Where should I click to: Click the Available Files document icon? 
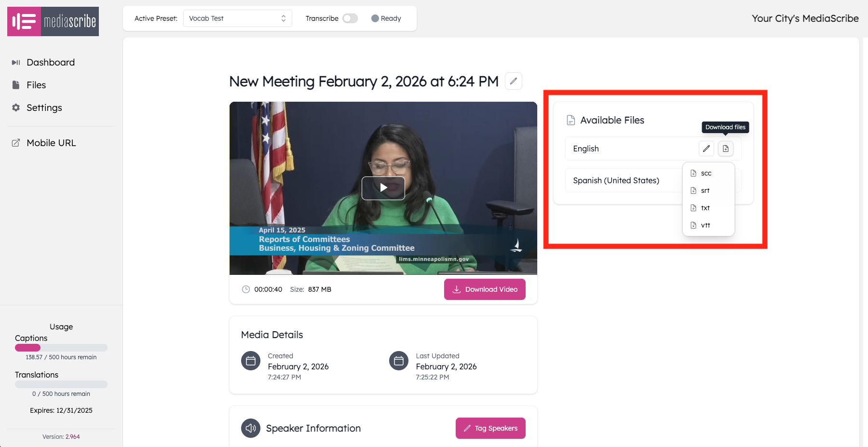click(x=571, y=120)
